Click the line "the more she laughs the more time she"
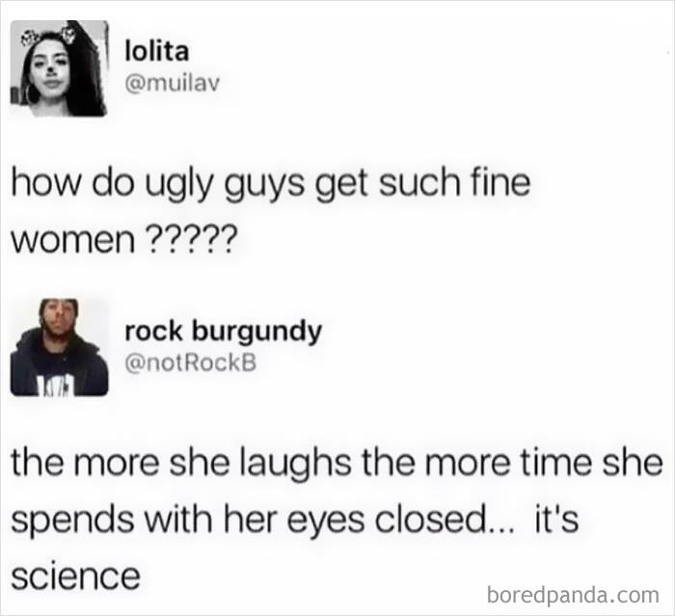The height and width of the screenshot is (616, 675). pyautogui.click(x=337, y=464)
